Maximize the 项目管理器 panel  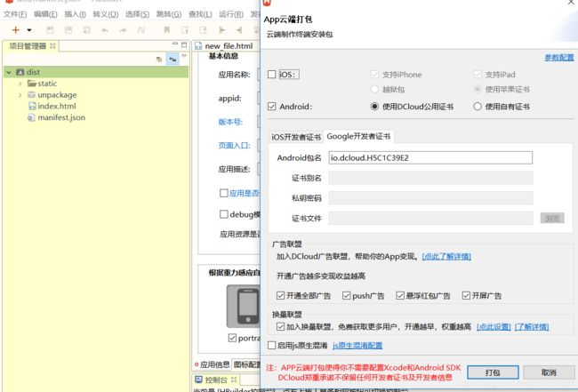click(184, 44)
